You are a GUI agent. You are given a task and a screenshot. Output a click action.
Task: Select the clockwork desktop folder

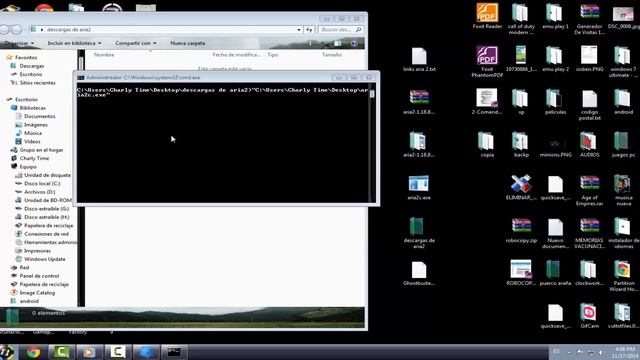pyautogui.click(x=589, y=273)
